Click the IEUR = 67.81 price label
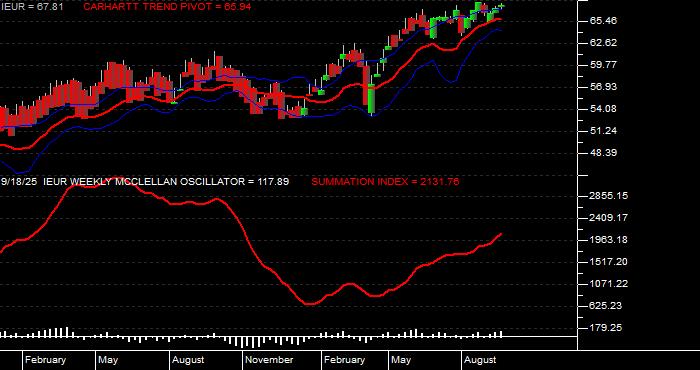Viewport: 700px width, 370px height. pyautogui.click(x=31, y=7)
